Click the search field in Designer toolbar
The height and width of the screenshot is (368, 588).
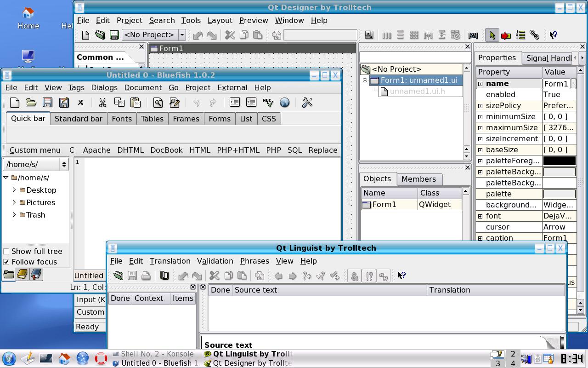(320, 35)
